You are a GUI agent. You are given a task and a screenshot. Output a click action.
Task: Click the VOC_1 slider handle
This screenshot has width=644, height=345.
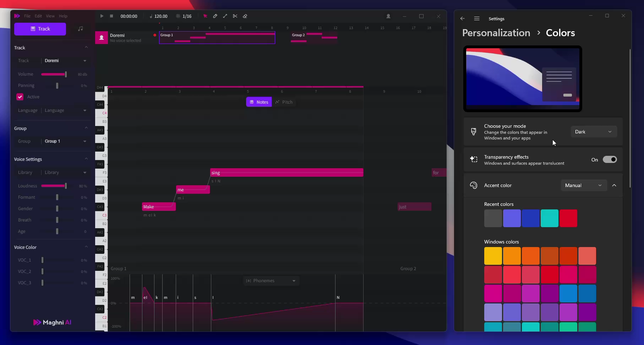(42, 260)
